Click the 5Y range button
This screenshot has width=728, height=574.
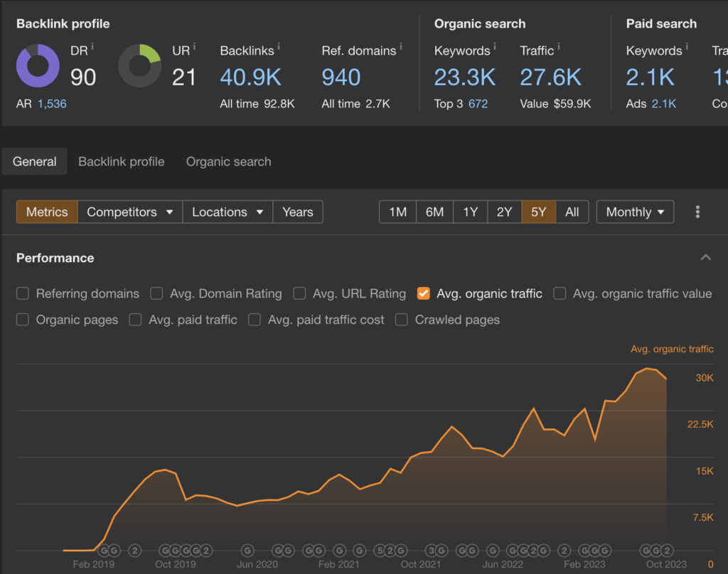pyautogui.click(x=539, y=212)
